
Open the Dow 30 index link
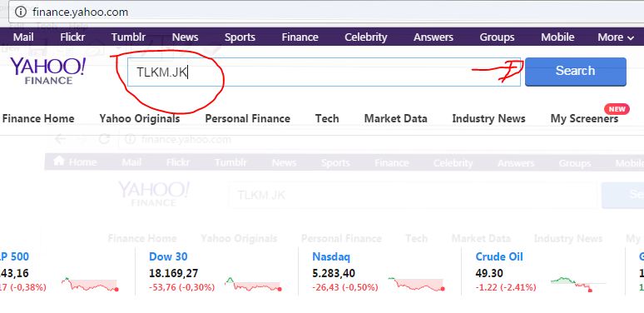click(x=168, y=256)
